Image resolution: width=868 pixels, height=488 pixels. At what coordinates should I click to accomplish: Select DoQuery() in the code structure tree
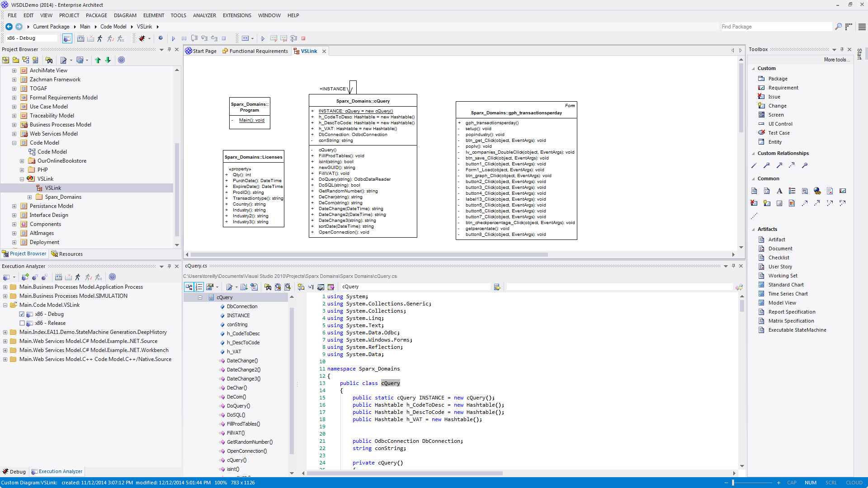click(x=238, y=406)
